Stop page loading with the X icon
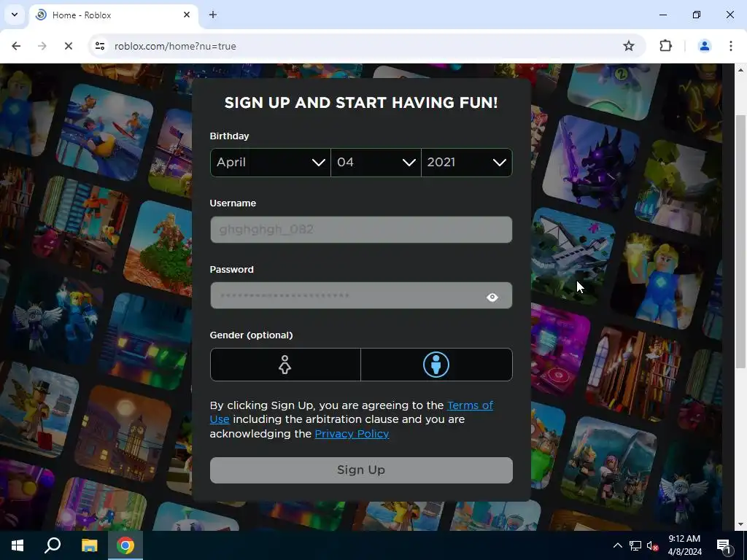The image size is (747, 560). tap(68, 46)
